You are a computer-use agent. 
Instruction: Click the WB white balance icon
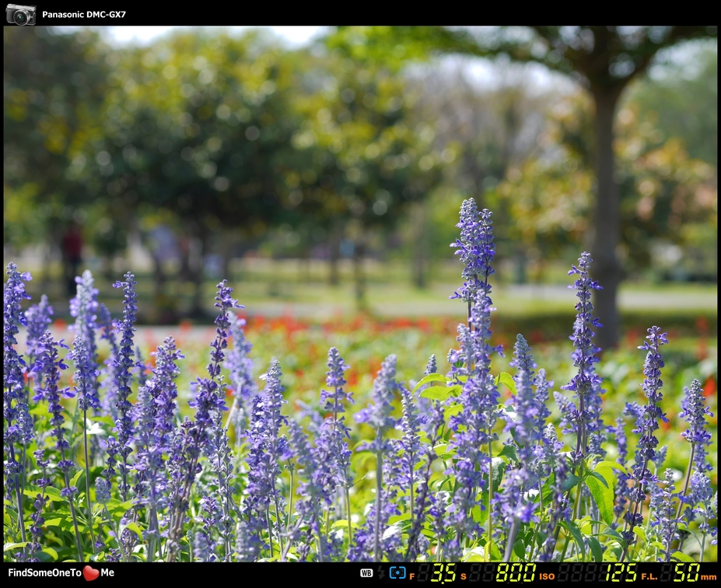366,572
